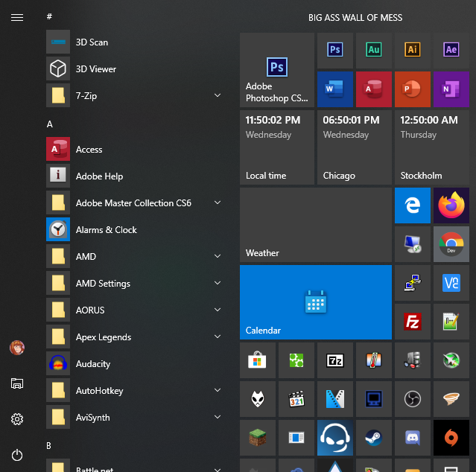Expand the AMD folder chevron

[x=218, y=256]
